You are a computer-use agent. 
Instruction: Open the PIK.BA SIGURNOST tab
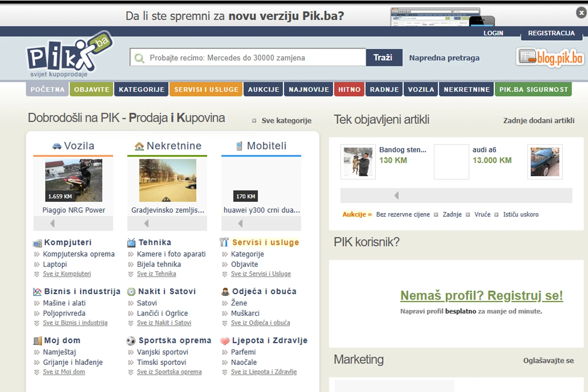[533, 89]
